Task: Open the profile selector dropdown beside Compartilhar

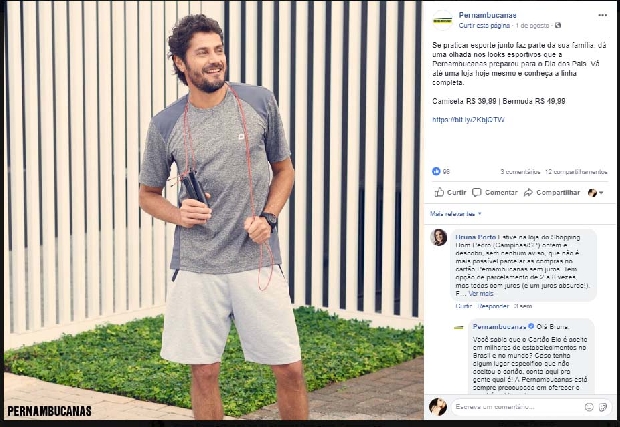Action: [595, 193]
